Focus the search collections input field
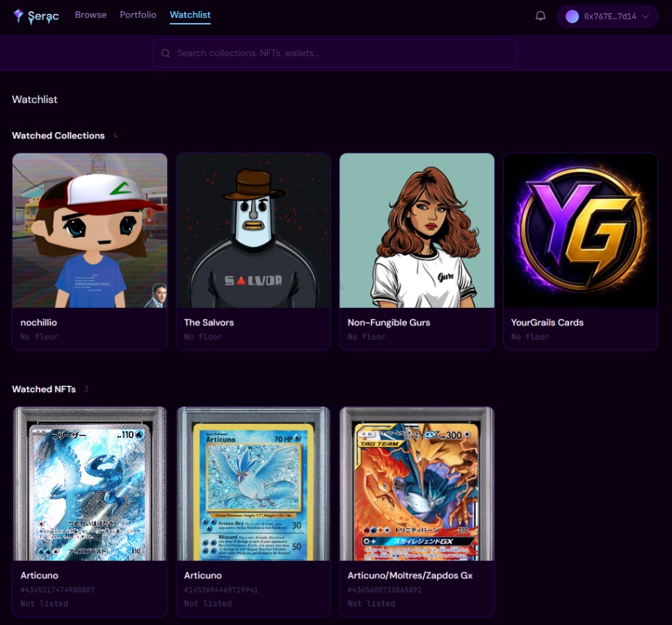The image size is (672, 625). (335, 53)
